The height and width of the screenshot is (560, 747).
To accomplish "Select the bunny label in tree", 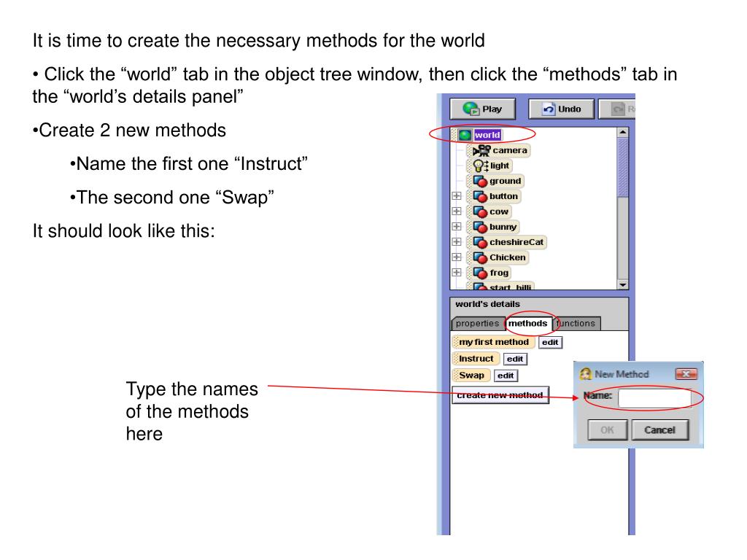I will click(x=503, y=227).
